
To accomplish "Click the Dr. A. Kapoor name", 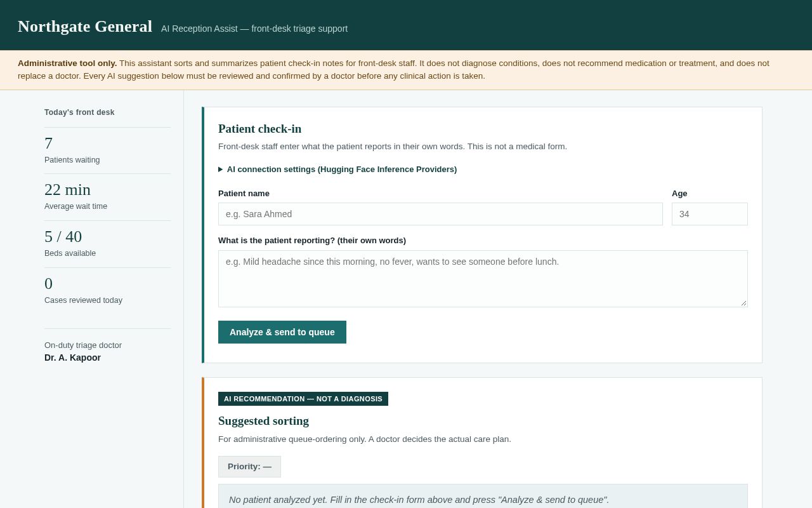I will click(72, 358).
